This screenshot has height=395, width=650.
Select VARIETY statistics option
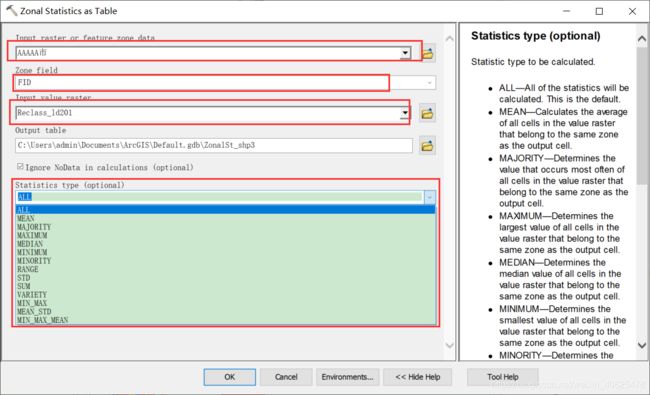pos(226,295)
